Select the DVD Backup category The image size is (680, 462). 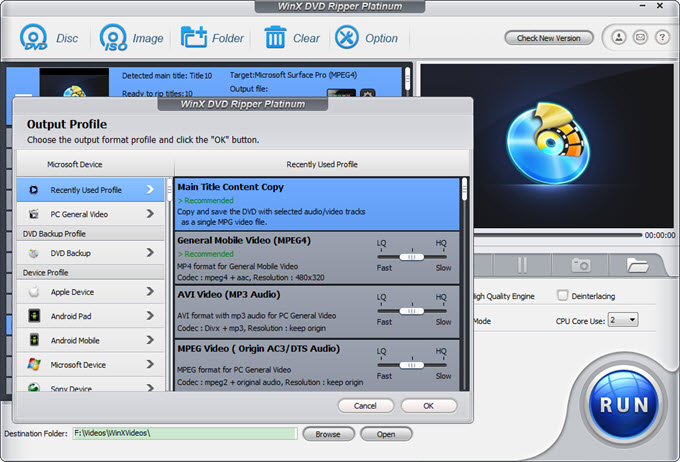91,253
